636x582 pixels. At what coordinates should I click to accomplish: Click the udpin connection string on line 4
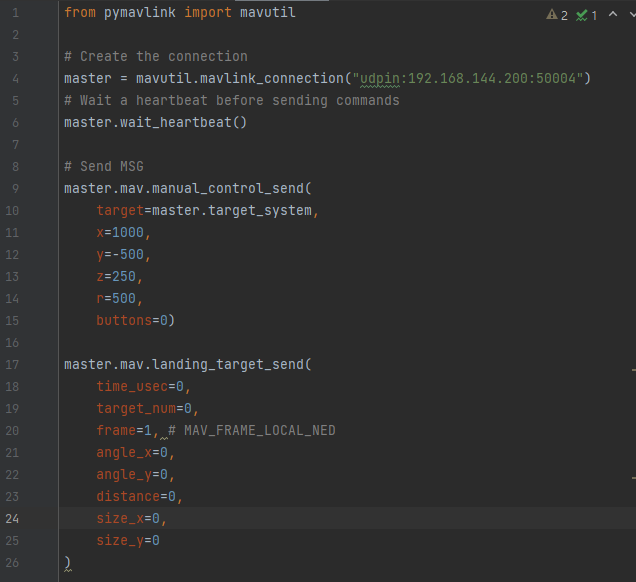pos(469,78)
